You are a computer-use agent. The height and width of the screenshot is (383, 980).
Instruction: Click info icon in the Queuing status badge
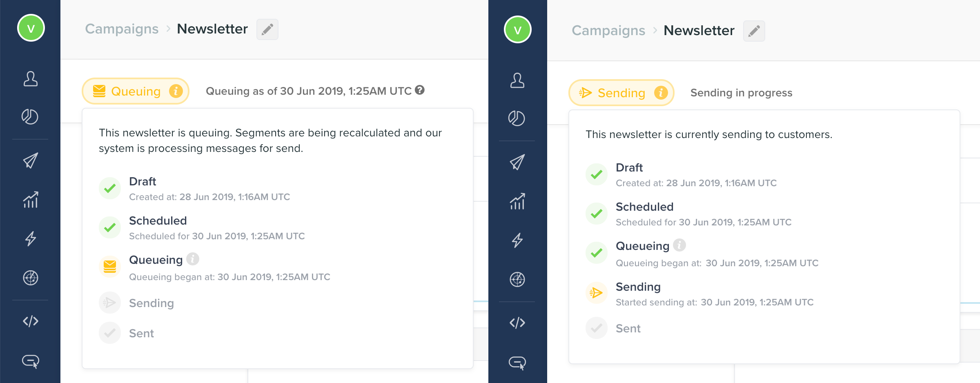tap(176, 91)
